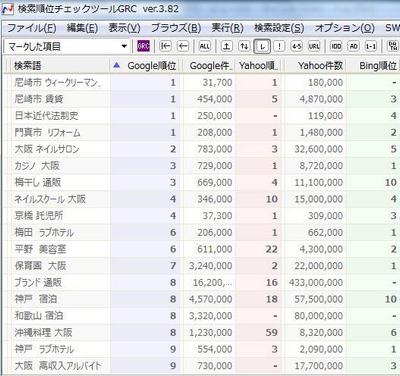Click Google件数 value 3,240,000
This screenshot has width=400, height=376.
pyautogui.click(x=210, y=266)
